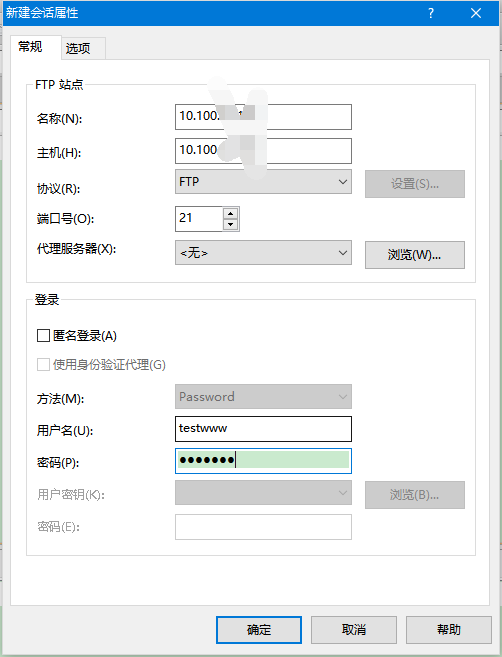This screenshot has height=657, width=502.
Task: Click the 浏览(W)... button
Action: pyautogui.click(x=414, y=255)
